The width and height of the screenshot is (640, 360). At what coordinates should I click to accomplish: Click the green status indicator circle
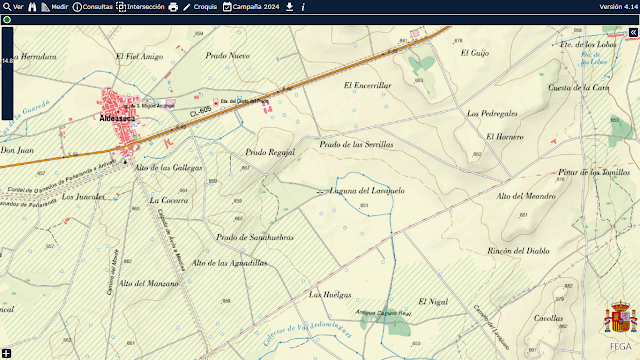[x=7, y=20]
